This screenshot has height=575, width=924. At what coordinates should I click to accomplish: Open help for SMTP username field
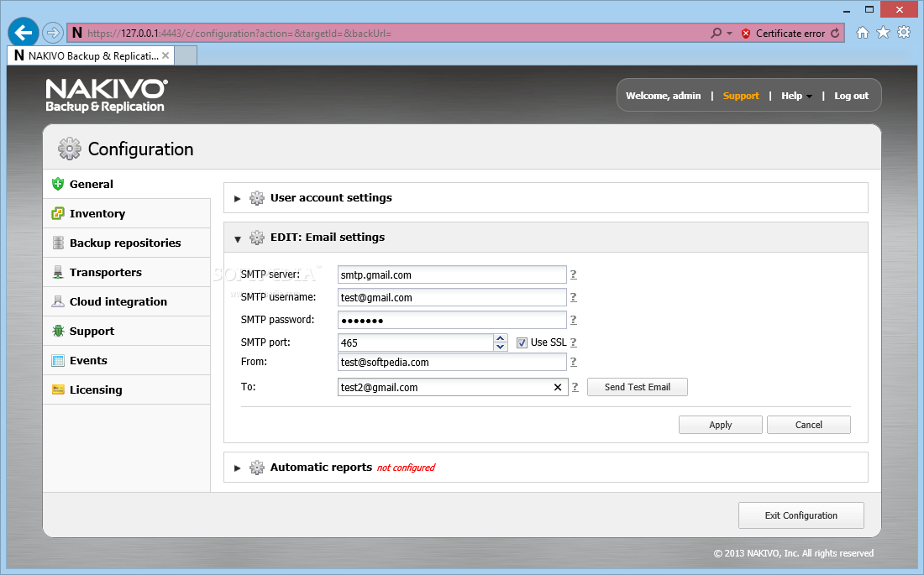pos(574,297)
